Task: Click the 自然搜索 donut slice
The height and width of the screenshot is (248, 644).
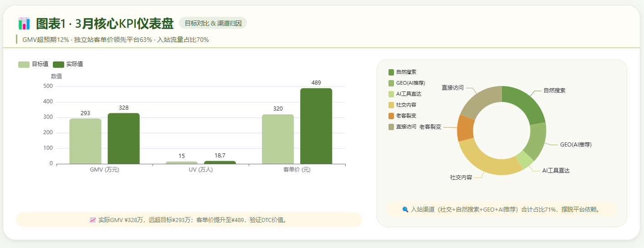Action: click(526, 102)
